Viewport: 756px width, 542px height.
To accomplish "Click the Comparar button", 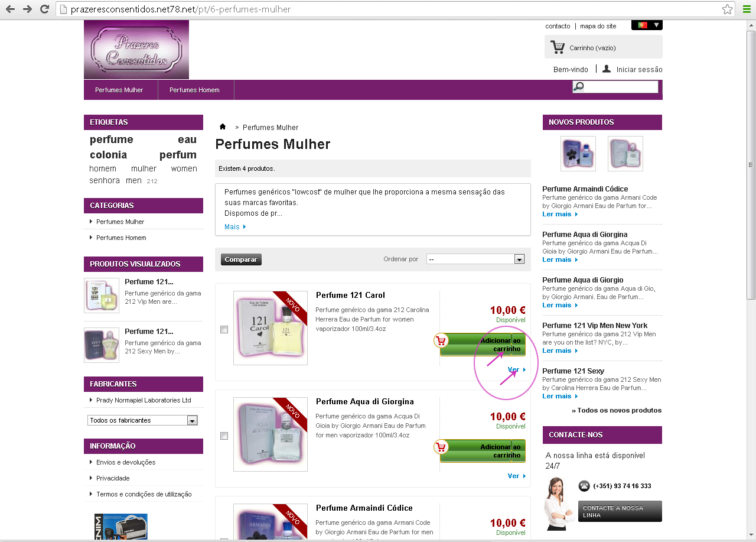I will [x=241, y=259].
